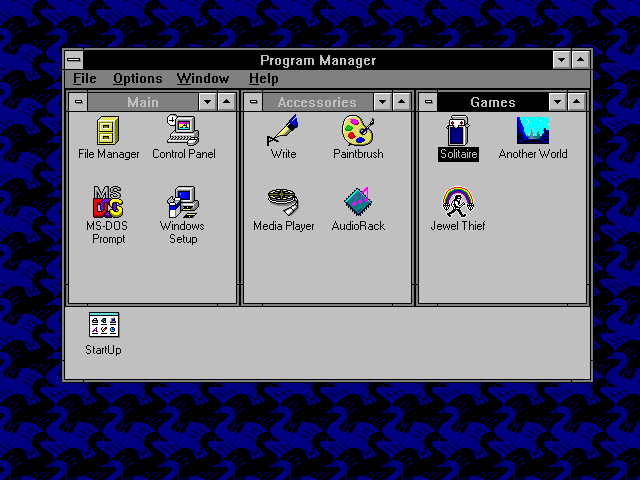Select the Another World game icon

click(x=533, y=130)
